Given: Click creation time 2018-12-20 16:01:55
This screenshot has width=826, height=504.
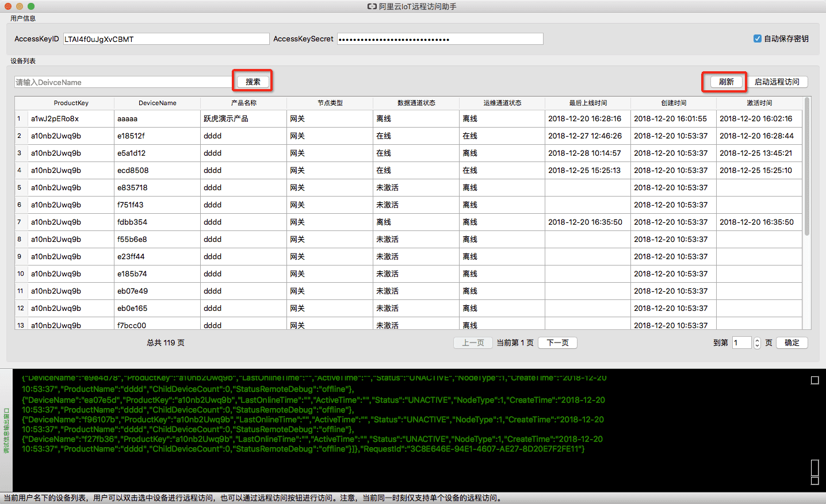Looking at the screenshot, I should [x=674, y=118].
